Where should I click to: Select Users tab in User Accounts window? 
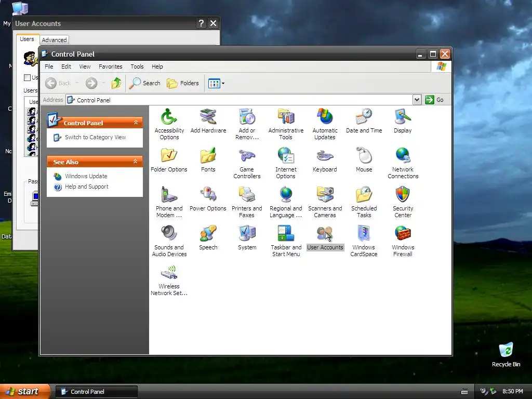[x=27, y=39]
